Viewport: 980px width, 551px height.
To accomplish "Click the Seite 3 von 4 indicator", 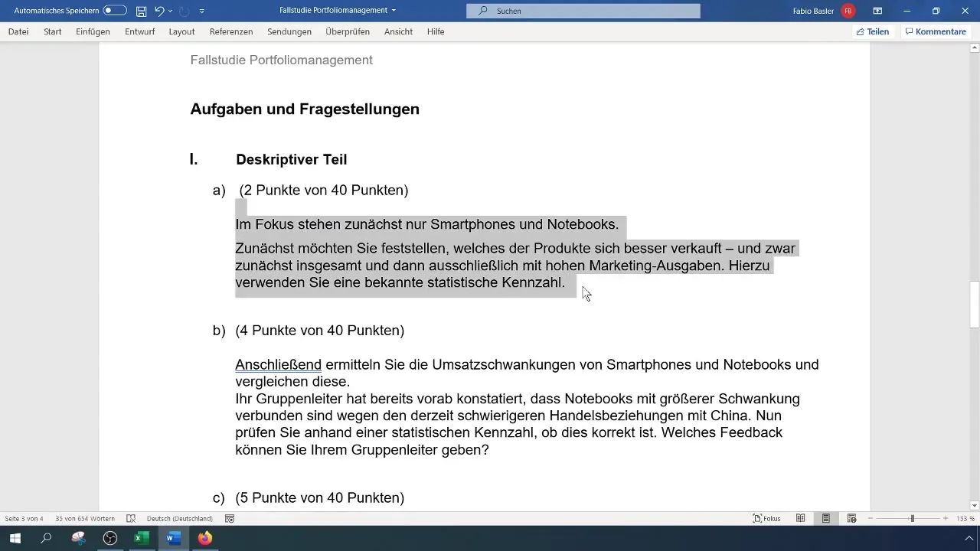I will [24, 518].
